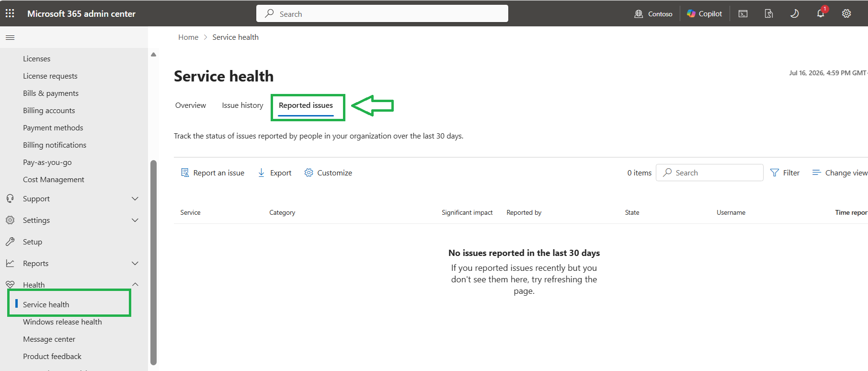
Task: Open the Filter button
Action: tap(785, 173)
